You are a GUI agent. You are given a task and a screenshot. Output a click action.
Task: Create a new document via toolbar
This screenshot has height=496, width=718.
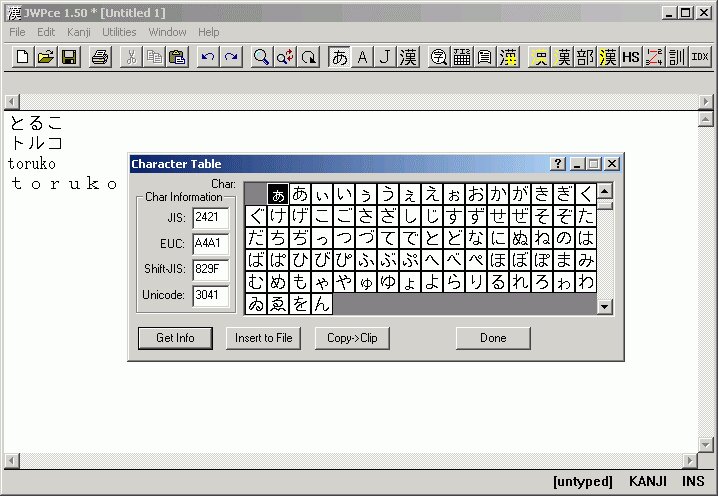(x=22, y=57)
